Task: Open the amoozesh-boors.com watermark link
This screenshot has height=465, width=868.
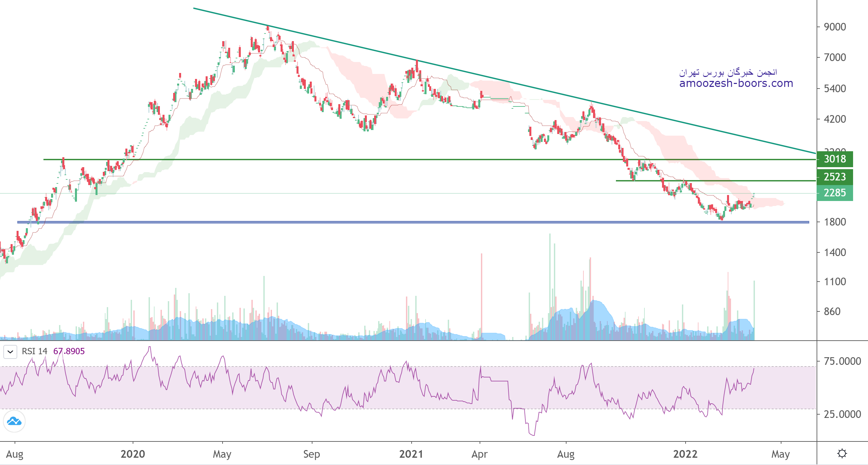Action: [736, 83]
